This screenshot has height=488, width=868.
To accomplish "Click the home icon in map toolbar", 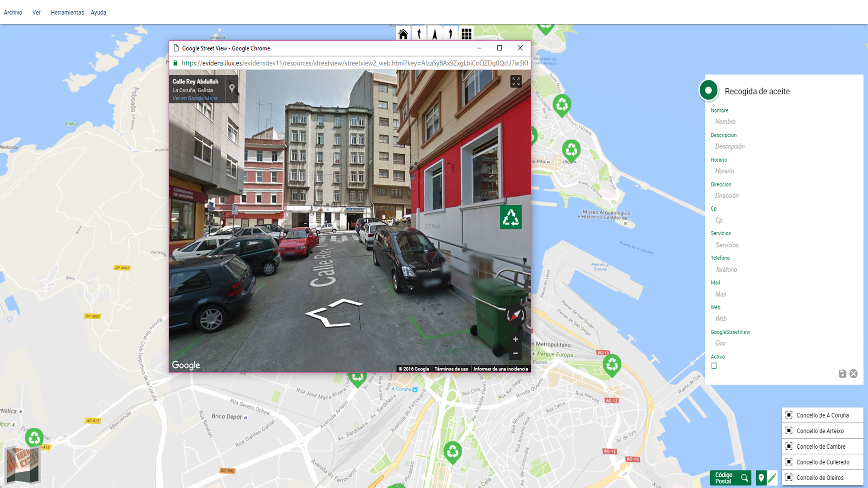I will [403, 34].
